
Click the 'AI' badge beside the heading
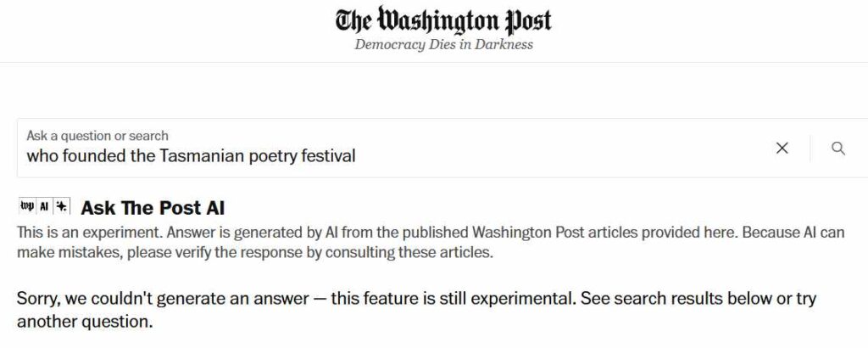coord(45,206)
